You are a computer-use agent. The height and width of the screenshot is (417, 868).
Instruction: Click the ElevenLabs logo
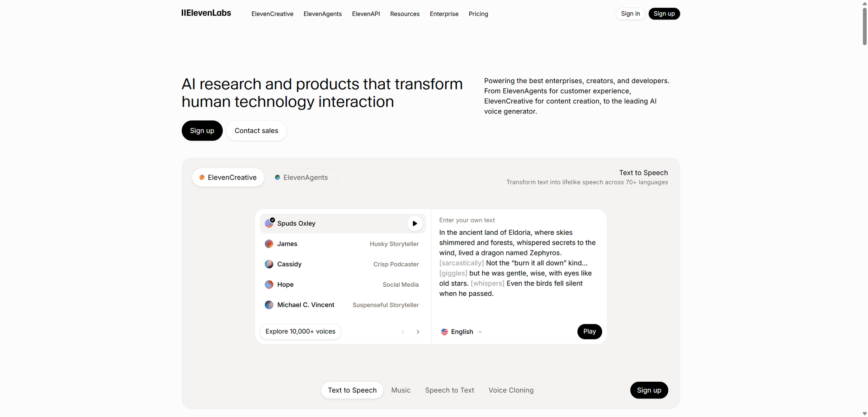206,13
